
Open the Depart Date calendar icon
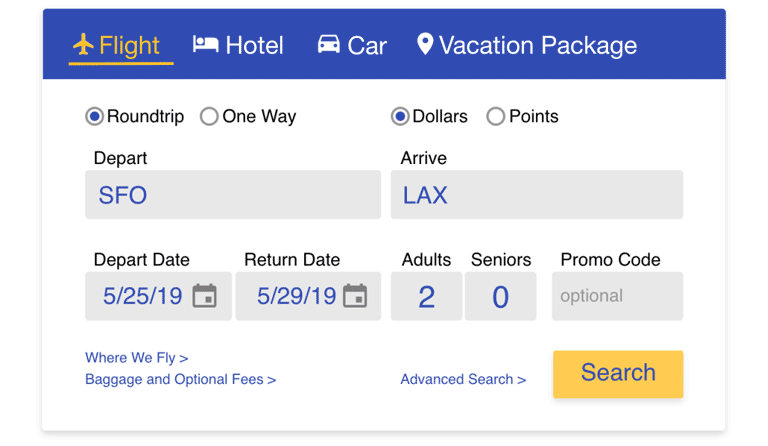pyautogui.click(x=204, y=296)
